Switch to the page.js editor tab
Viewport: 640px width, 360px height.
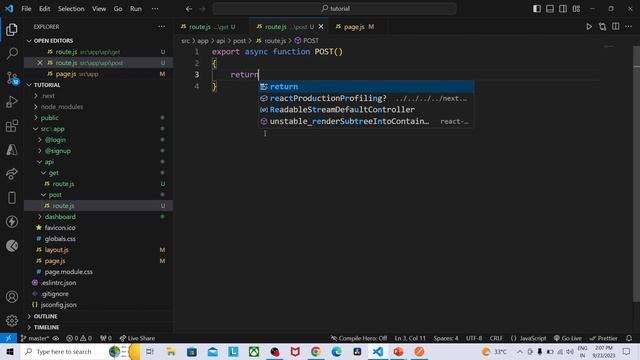click(x=359, y=27)
